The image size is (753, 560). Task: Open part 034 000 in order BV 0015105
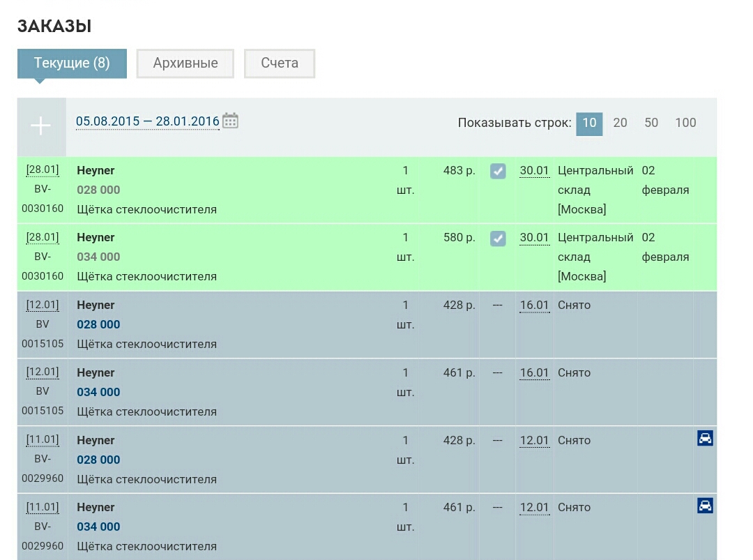(98, 392)
